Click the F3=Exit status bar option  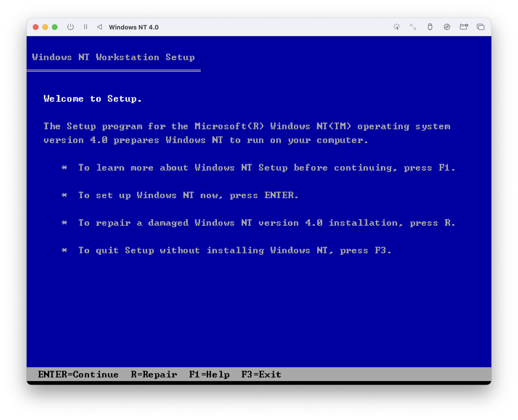[261, 374]
